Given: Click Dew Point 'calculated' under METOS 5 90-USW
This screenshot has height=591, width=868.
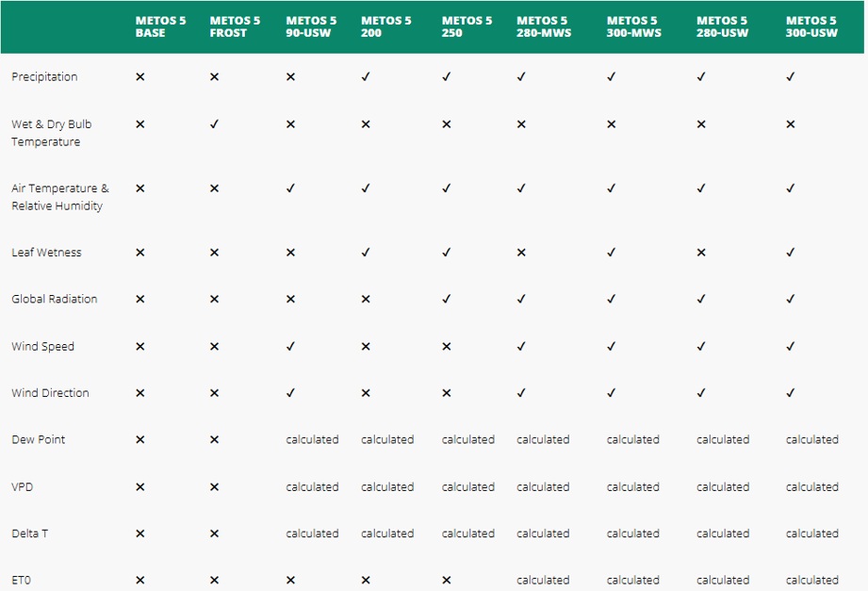Looking at the screenshot, I should pos(312,440).
